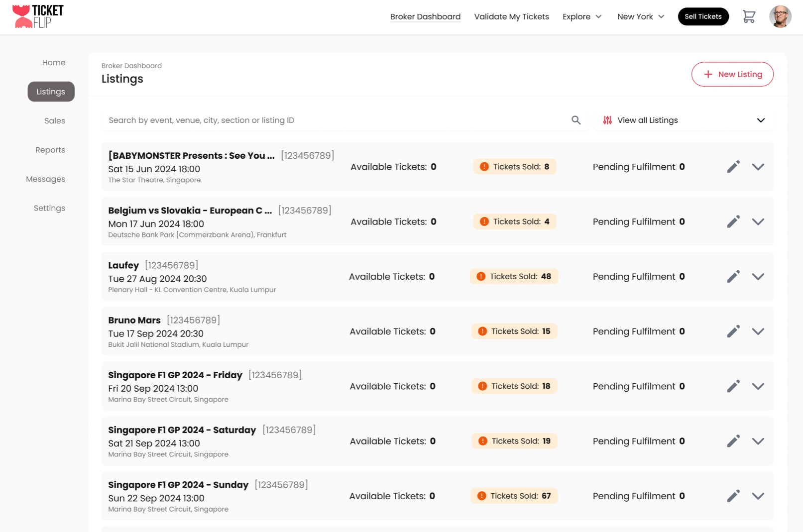
Task: Click 'The Star Theatre, Singapore' venue text
Action: pyautogui.click(x=154, y=180)
